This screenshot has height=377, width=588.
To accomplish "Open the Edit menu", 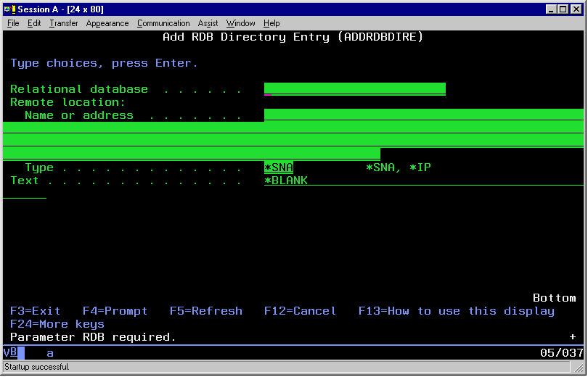I will 34,23.
